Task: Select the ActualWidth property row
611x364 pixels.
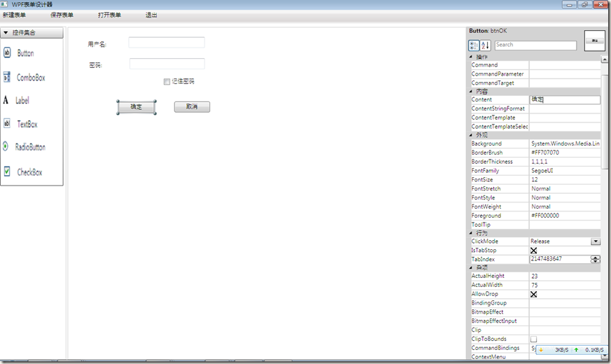Action: point(535,285)
